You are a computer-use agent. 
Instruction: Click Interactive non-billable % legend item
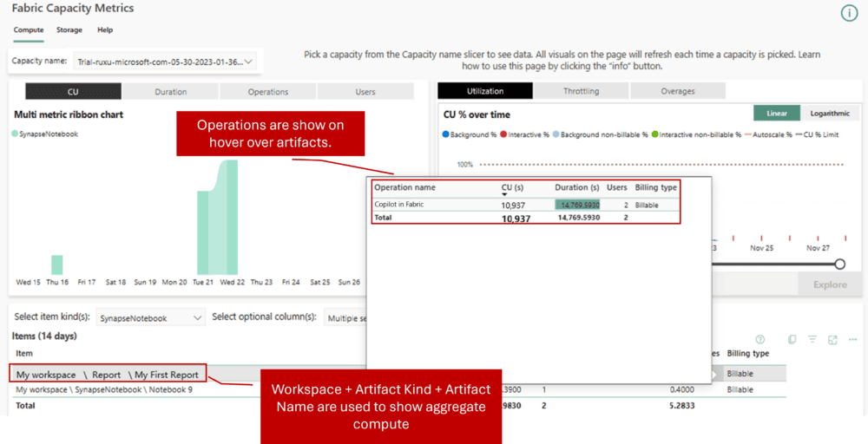point(696,134)
